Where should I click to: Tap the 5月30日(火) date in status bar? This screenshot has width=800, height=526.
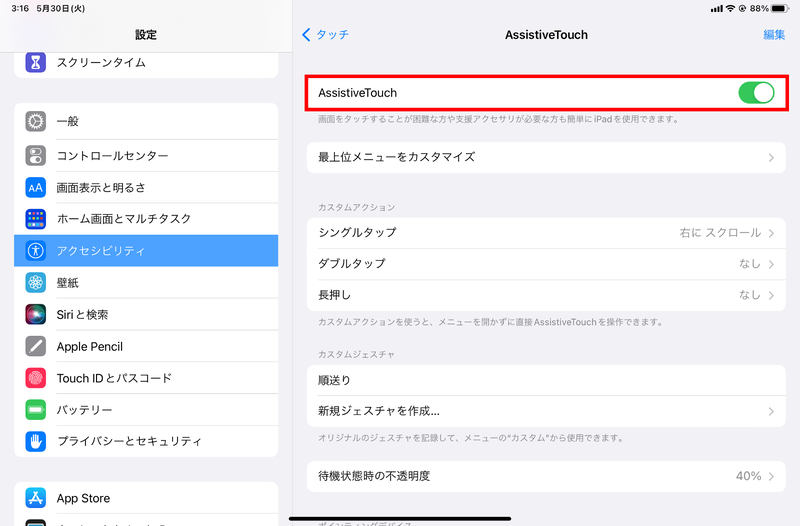[61, 9]
